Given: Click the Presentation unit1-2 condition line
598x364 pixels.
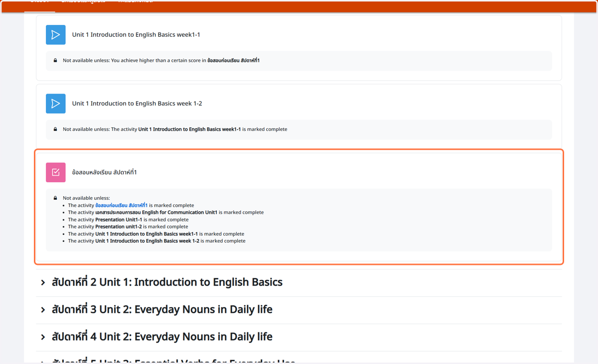Looking at the screenshot, I should [x=128, y=227].
